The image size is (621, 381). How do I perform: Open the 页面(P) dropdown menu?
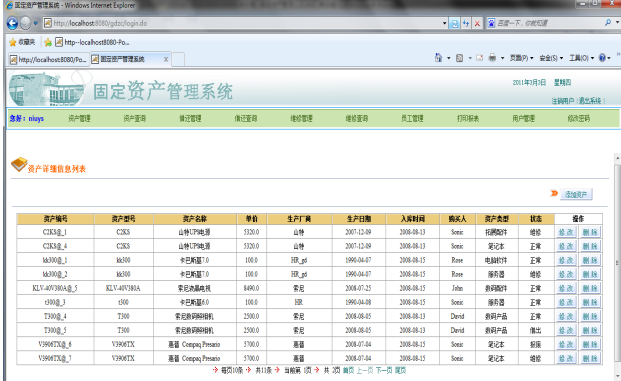(521, 58)
